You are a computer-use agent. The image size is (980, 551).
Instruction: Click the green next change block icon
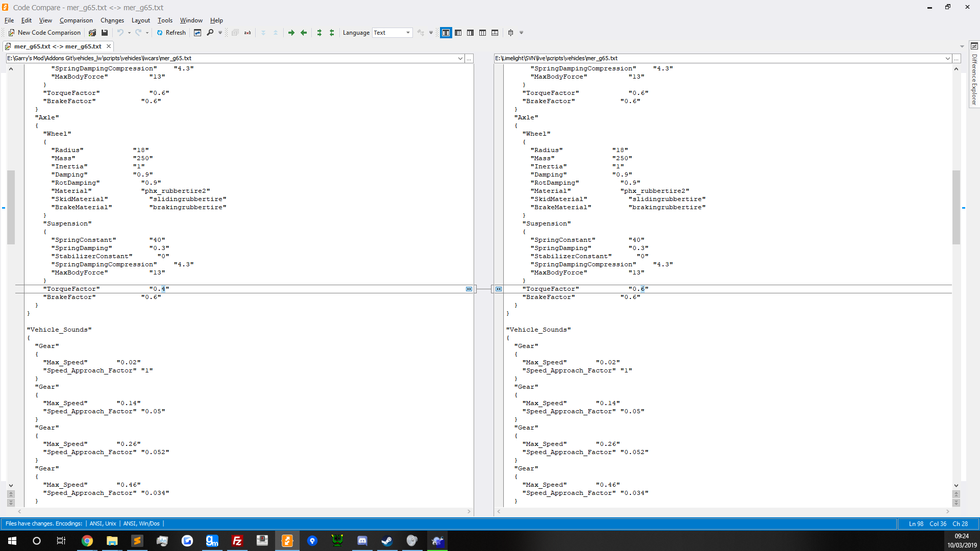(320, 33)
